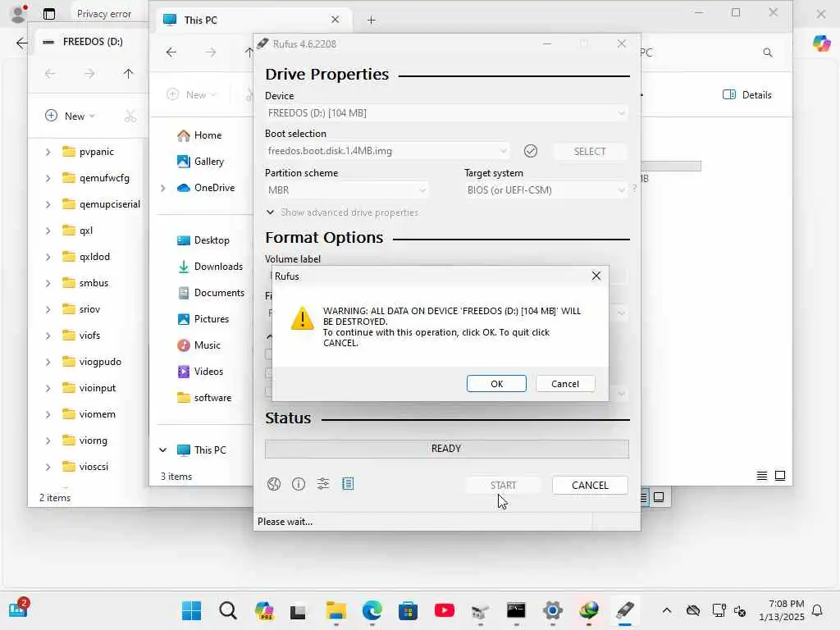This screenshot has width=840, height=630.
Task: Expand Show advanced drive properties
Action: coord(343,212)
